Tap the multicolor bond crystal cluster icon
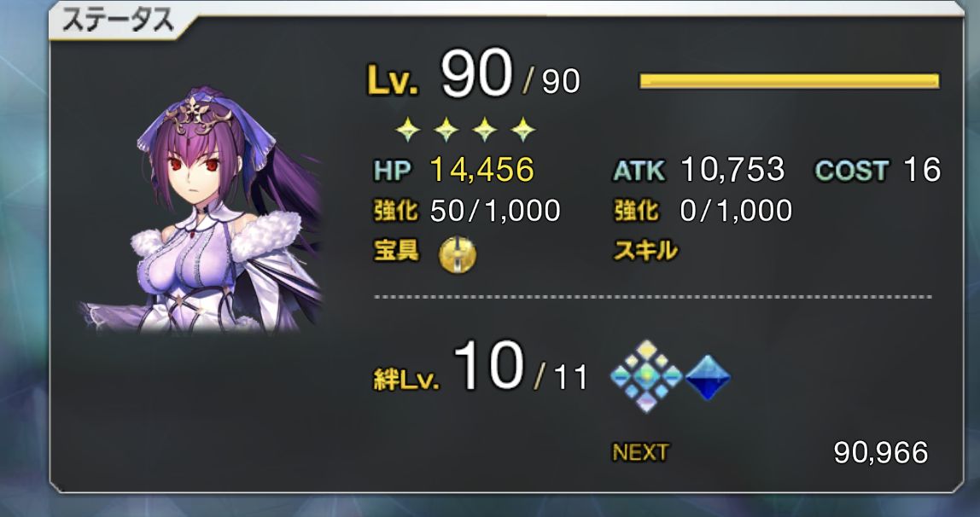The width and height of the screenshot is (980, 517). coord(647,376)
